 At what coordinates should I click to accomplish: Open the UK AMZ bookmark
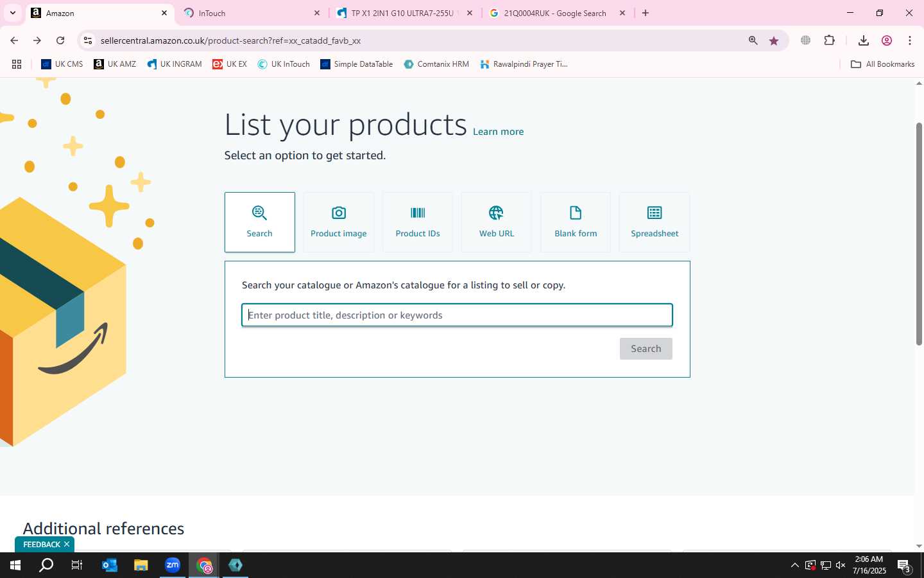pyautogui.click(x=115, y=64)
